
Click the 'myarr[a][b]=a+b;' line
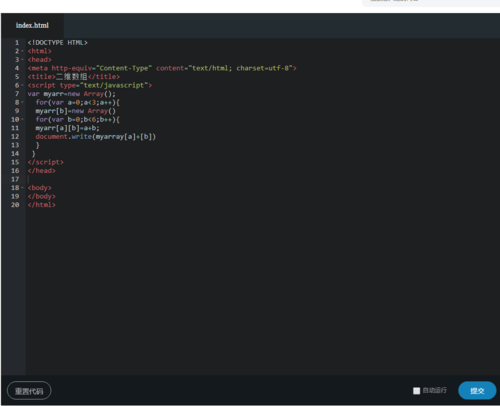pos(68,128)
